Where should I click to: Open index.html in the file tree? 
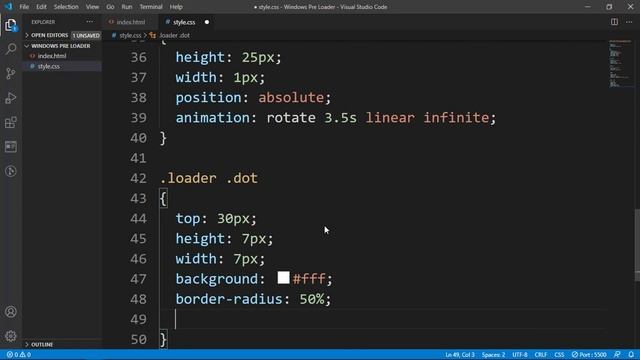52,56
